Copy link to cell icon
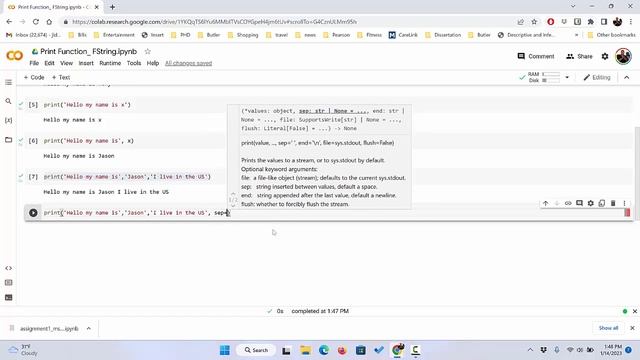The height and width of the screenshot is (360, 640). [568, 203]
